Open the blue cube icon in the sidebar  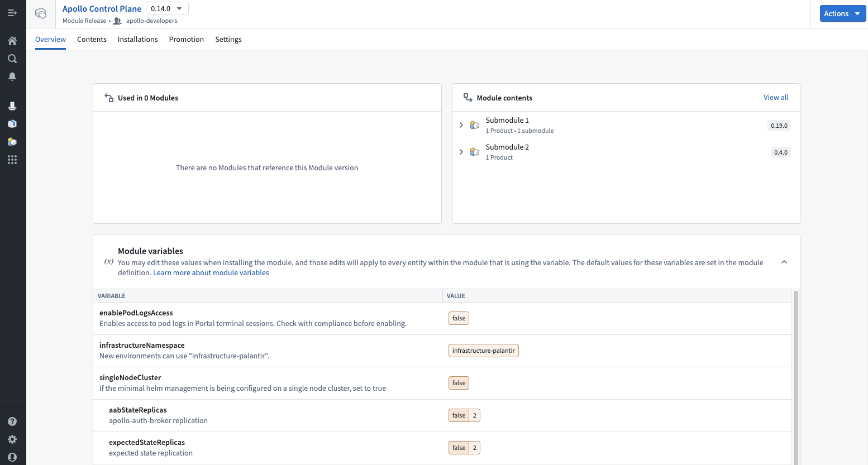pos(12,124)
